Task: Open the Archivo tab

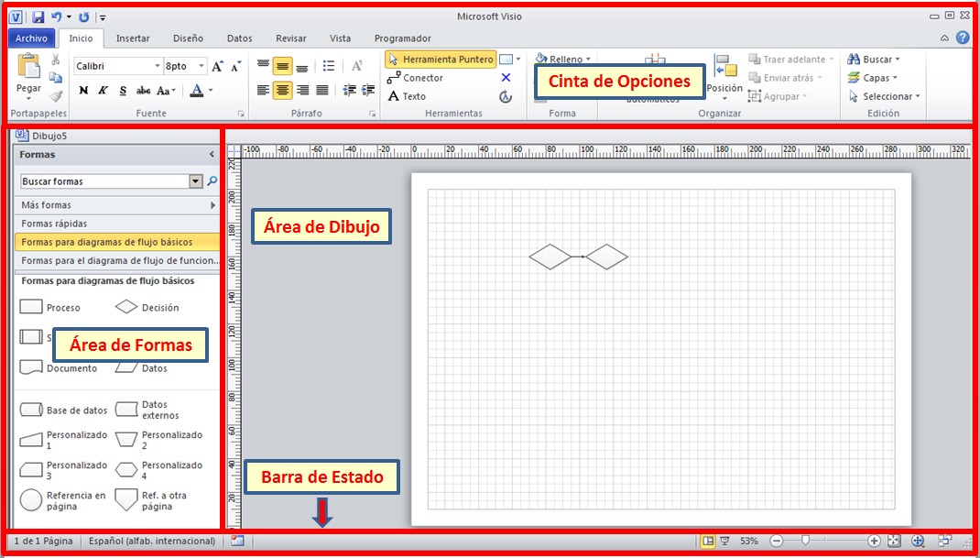Action: 31,38
